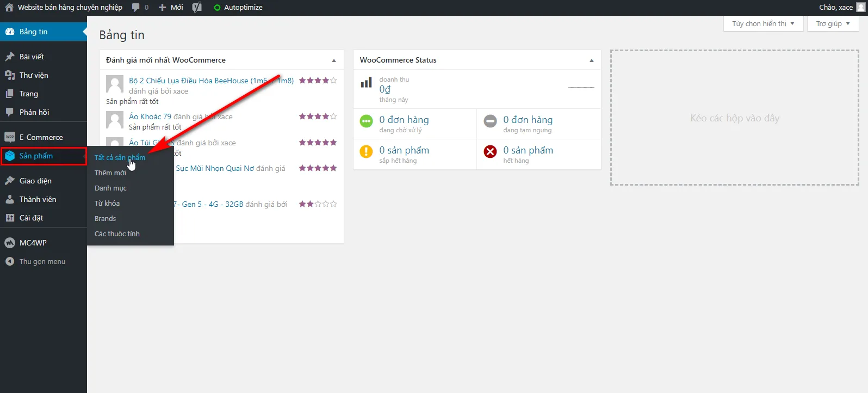Click the doanh thu bar chart icon
Screen dimensions: 868x393
tap(367, 83)
